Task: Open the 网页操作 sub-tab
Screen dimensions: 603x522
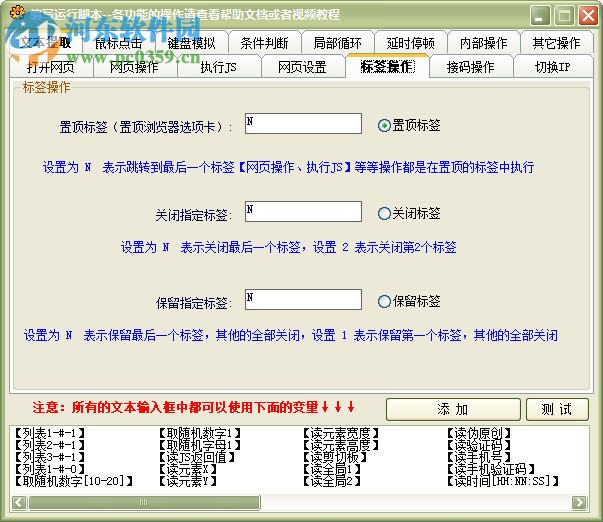Action: (134, 67)
